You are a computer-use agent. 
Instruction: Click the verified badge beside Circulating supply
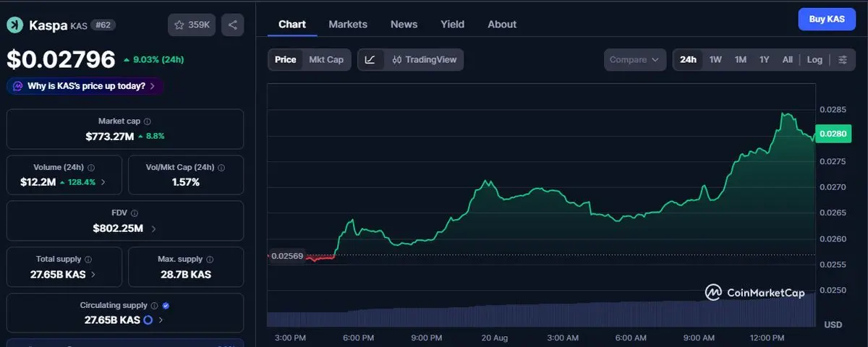[x=166, y=306]
